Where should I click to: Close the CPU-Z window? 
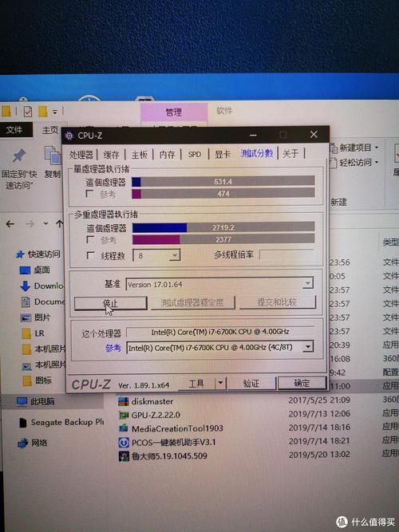pyautogui.click(x=314, y=135)
